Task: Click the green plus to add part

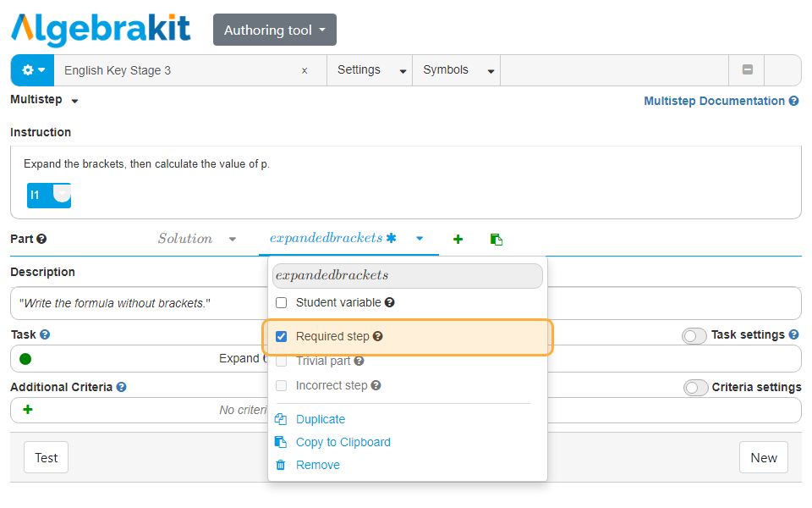Action: [458, 240]
